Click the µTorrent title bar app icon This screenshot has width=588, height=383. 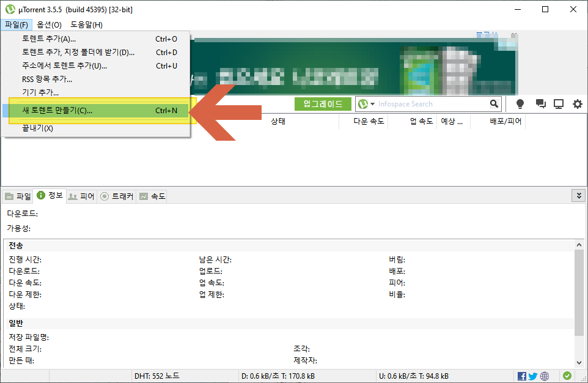click(10, 9)
